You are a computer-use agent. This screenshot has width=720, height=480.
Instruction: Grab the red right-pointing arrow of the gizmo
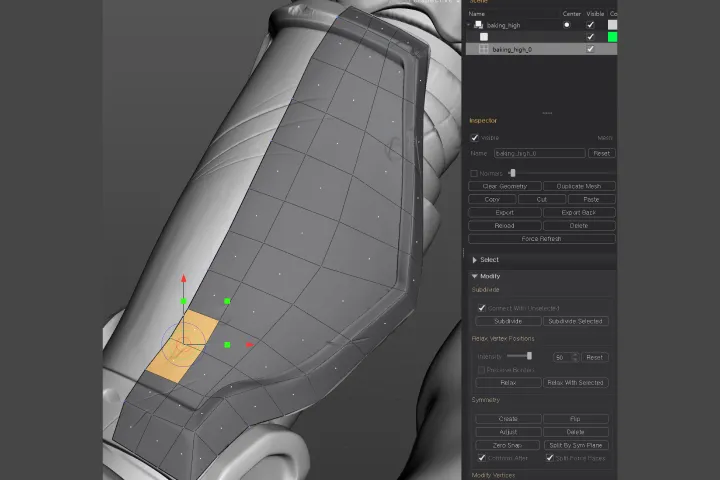(x=249, y=344)
